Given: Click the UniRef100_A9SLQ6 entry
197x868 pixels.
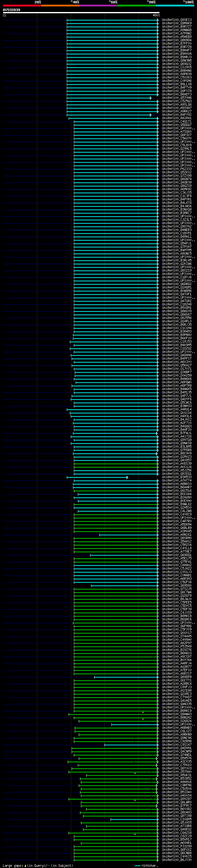Looking at the screenshot, I should 177,105.
